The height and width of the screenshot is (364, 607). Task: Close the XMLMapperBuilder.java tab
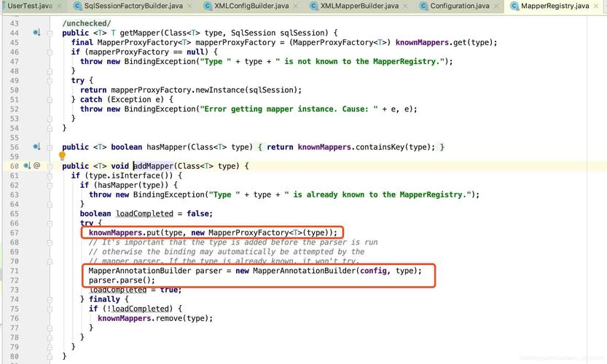[x=405, y=7]
